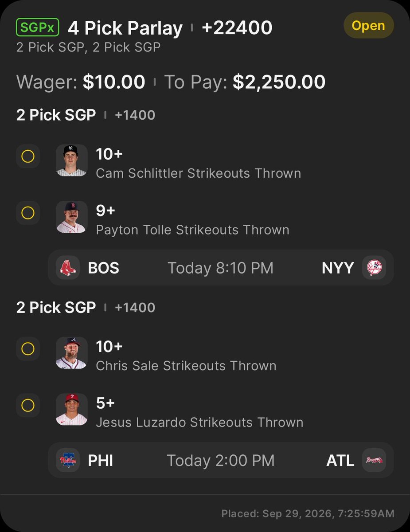Open Cam Schlittler's player headshot

(x=71, y=160)
